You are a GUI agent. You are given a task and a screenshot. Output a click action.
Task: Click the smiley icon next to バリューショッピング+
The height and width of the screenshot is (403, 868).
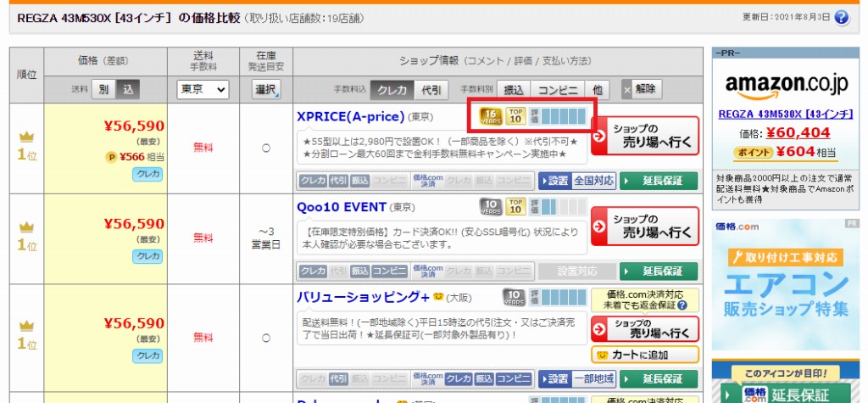438,297
